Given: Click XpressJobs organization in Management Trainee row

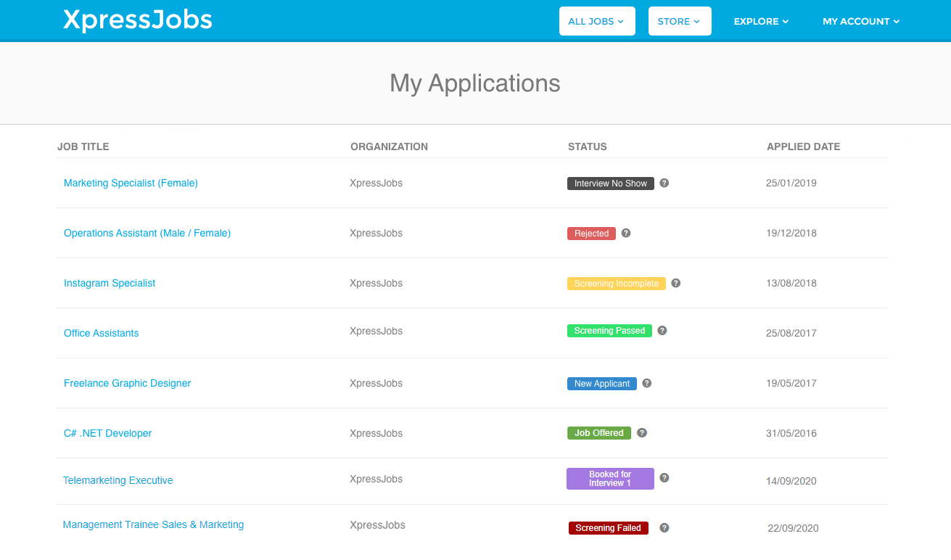Looking at the screenshot, I should click(x=377, y=524).
